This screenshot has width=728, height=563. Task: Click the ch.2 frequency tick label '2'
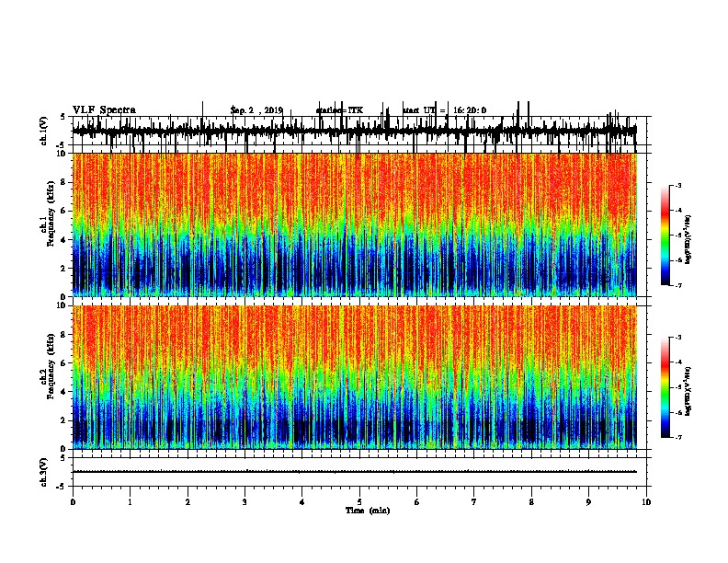tap(63, 420)
